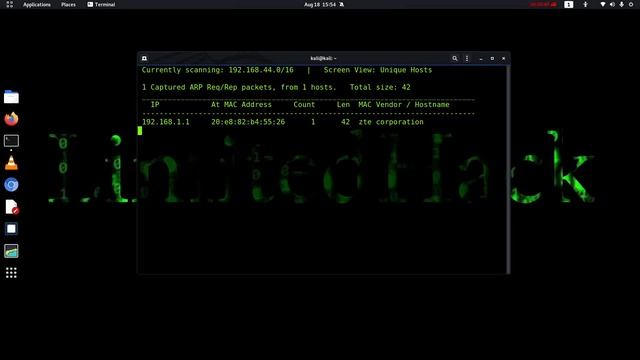Click the terminal vertical scrollbar
This screenshot has width=640, height=360.
coord(508,169)
